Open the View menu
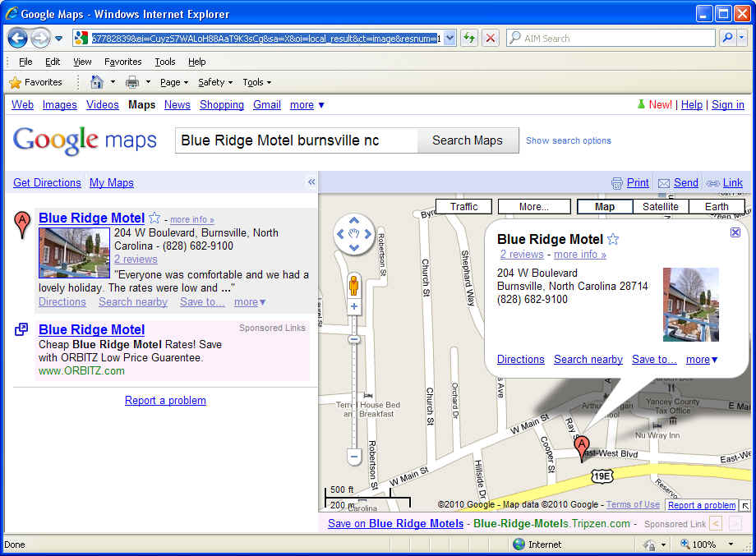The image size is (756, 556). (82, 62)
